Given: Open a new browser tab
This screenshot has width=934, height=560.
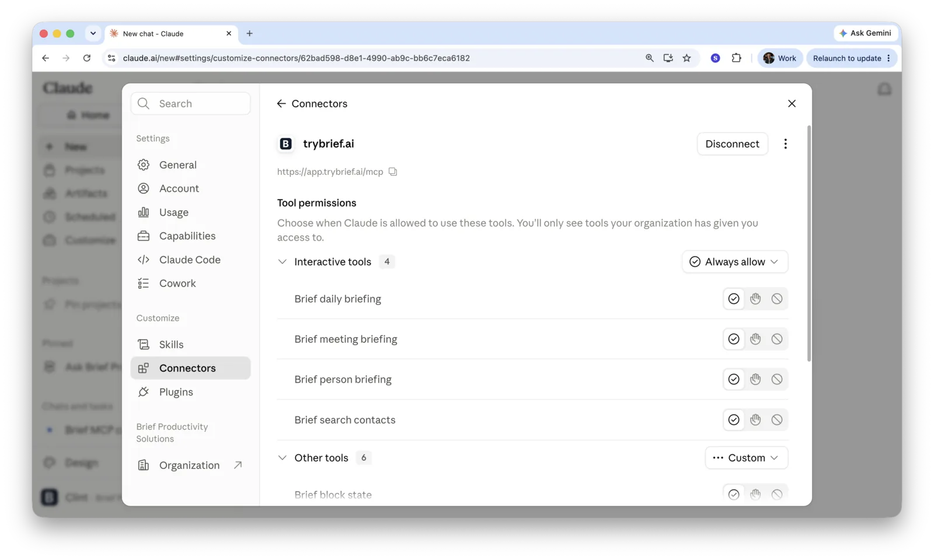Looking at the screenshot, I should point(249,34).
